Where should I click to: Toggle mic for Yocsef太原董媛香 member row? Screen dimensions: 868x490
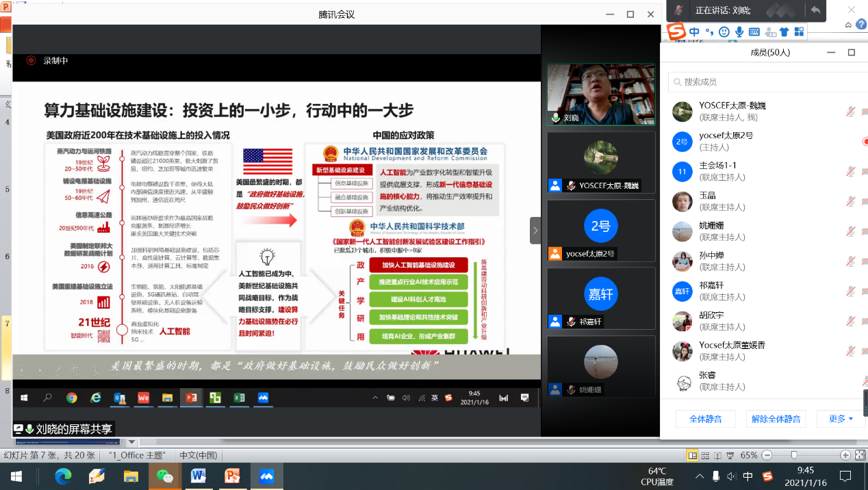(850, 351)
